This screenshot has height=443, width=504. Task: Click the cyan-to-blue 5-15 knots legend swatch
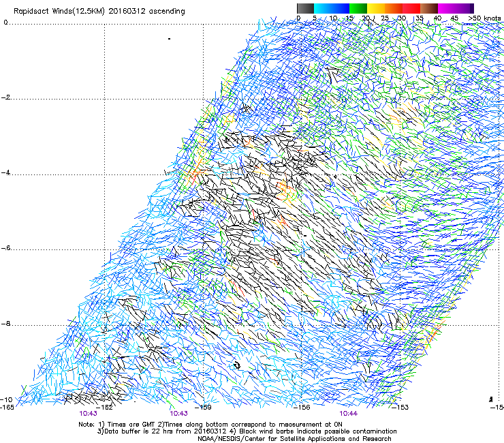pos(332,8)
